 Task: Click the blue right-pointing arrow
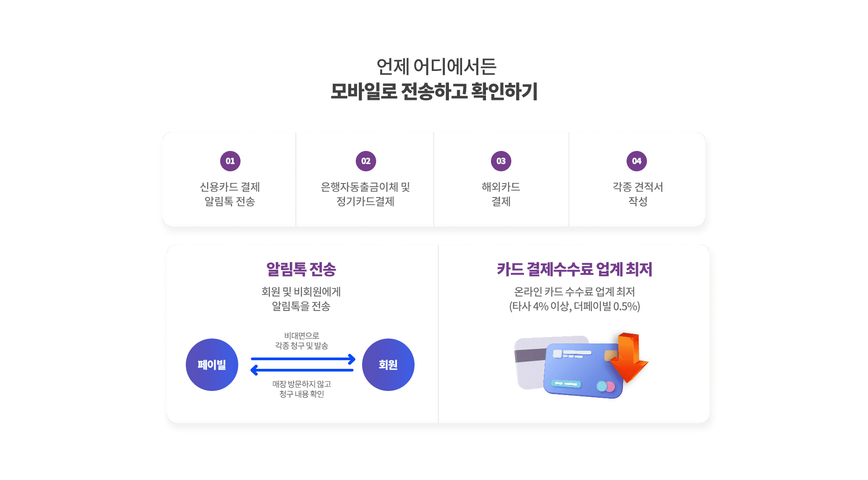pos(303,359)
